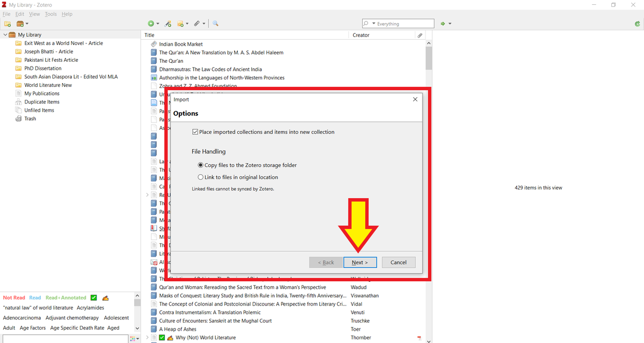
Task: Open the tag selector options dropdown
Action: coord(138,339)
